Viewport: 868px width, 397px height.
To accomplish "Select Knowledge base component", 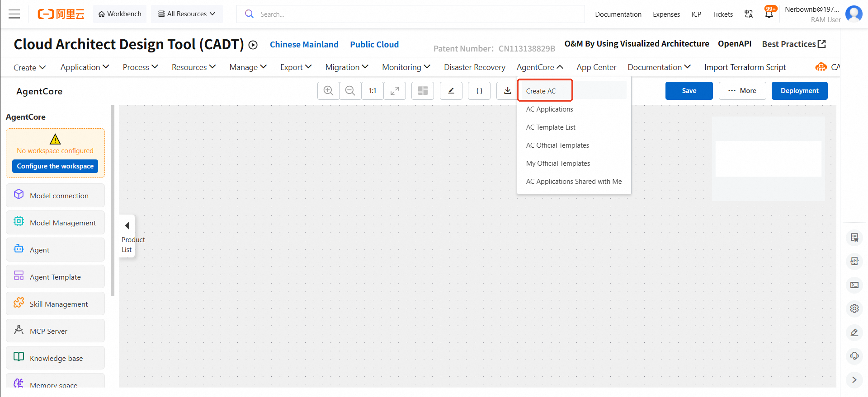I will coord(55,358).
